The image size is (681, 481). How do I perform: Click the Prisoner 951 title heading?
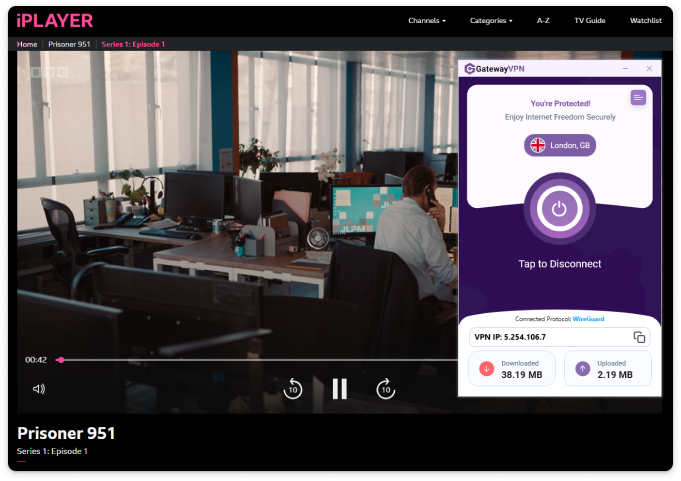click(66, 433)
